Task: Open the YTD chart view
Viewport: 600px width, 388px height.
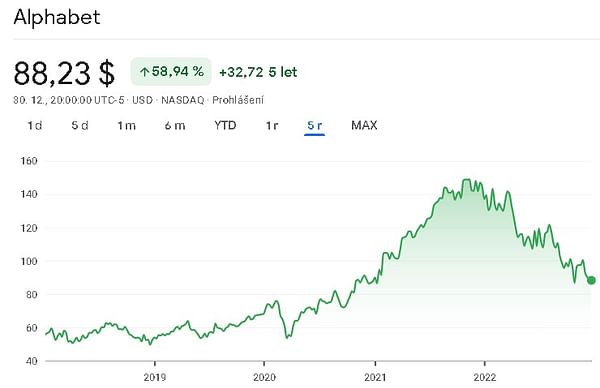Action: click(x=225, y=126)
